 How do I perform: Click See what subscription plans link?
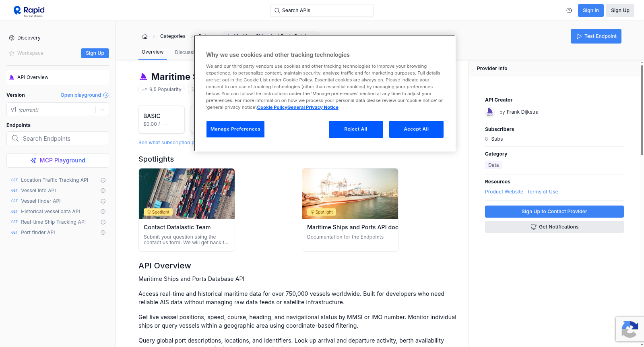[166, 143]
